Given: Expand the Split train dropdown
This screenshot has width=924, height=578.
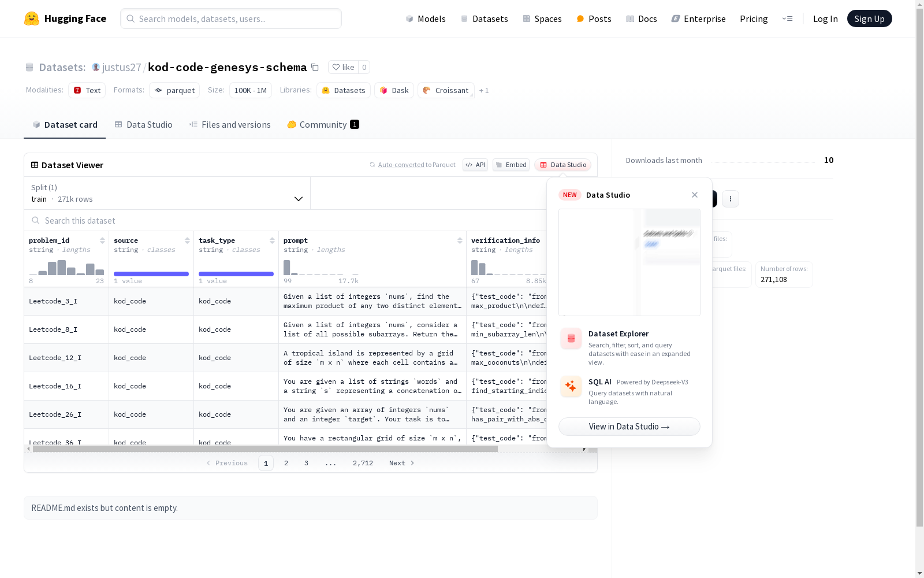Looking at the screenshot, I should (x=167, y=193).
